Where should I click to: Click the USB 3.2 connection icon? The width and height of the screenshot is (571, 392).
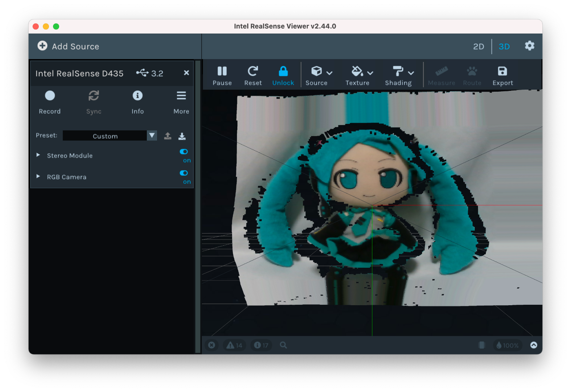coord(143,73)
